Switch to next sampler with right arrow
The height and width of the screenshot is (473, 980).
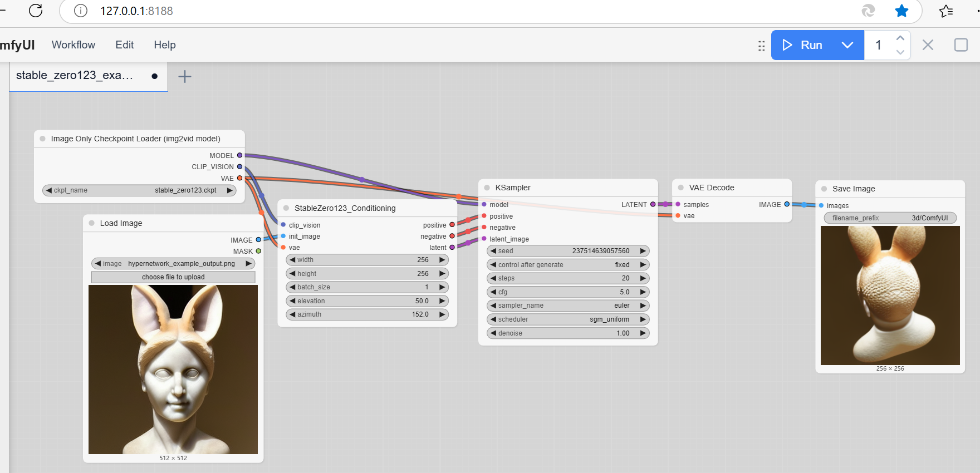coord(643,306)
